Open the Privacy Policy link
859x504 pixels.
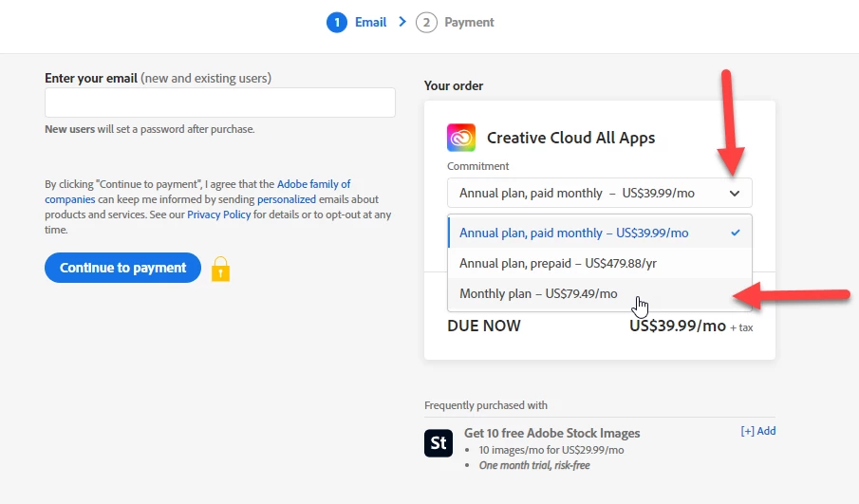tap(218, 215)
